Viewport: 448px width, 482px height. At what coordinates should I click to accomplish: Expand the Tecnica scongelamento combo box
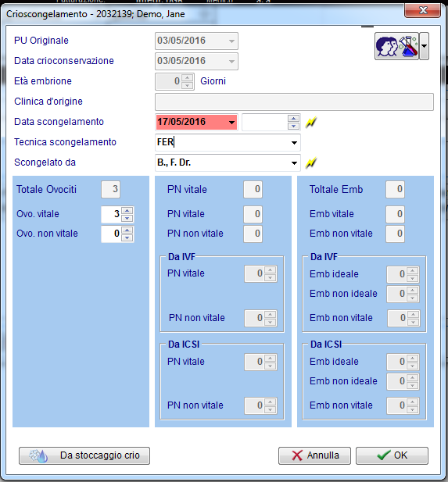tap(294, 143)
